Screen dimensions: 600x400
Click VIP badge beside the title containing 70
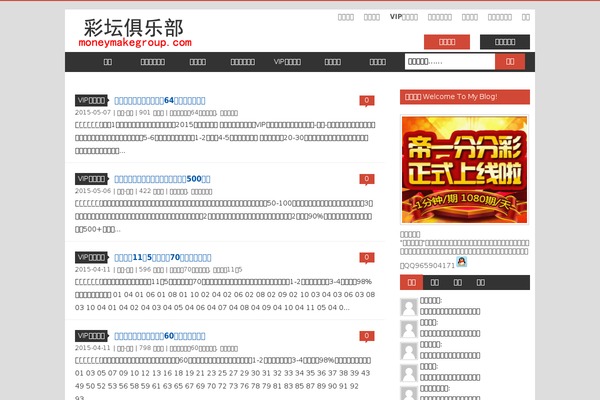point(92,257)
